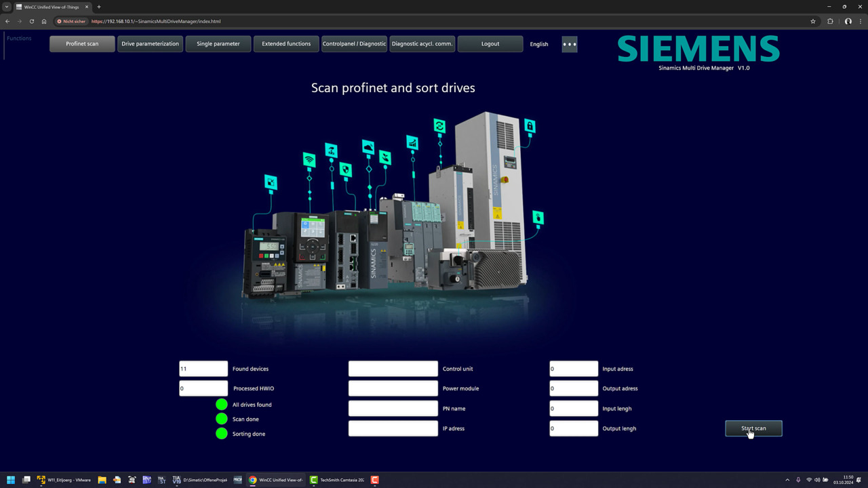This screenshot has height=488, width=868.
Task: Click the browser home icon
Action: click(44, 21)
